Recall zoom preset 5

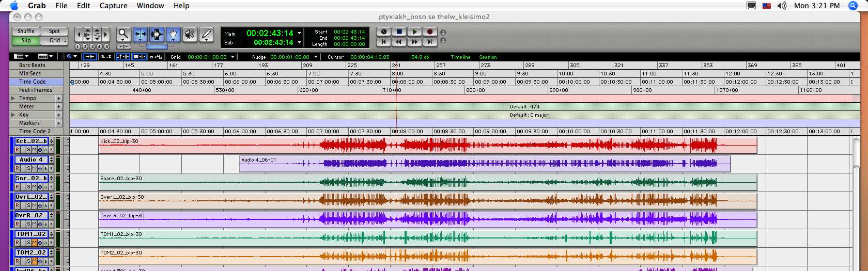[x=107, y=47]
